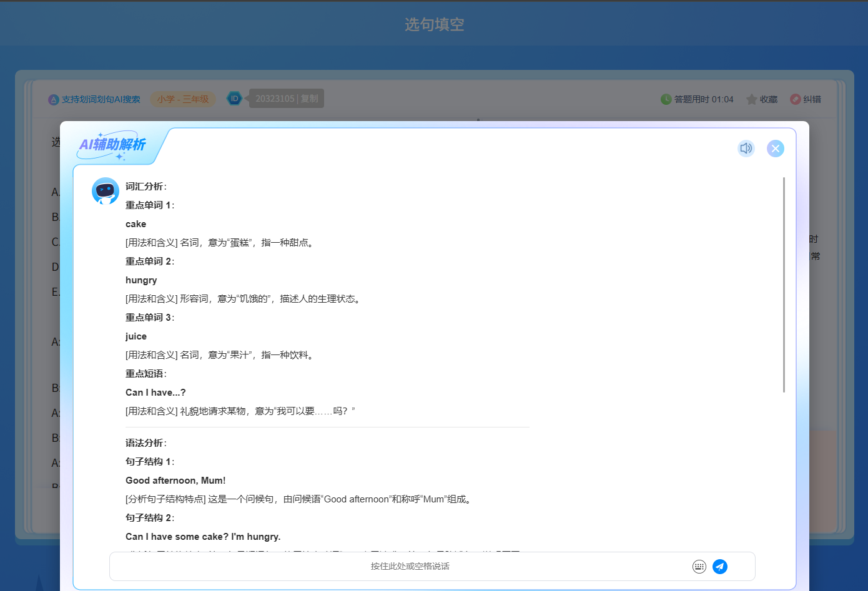Click the speaker read-aloud icon

746,149
